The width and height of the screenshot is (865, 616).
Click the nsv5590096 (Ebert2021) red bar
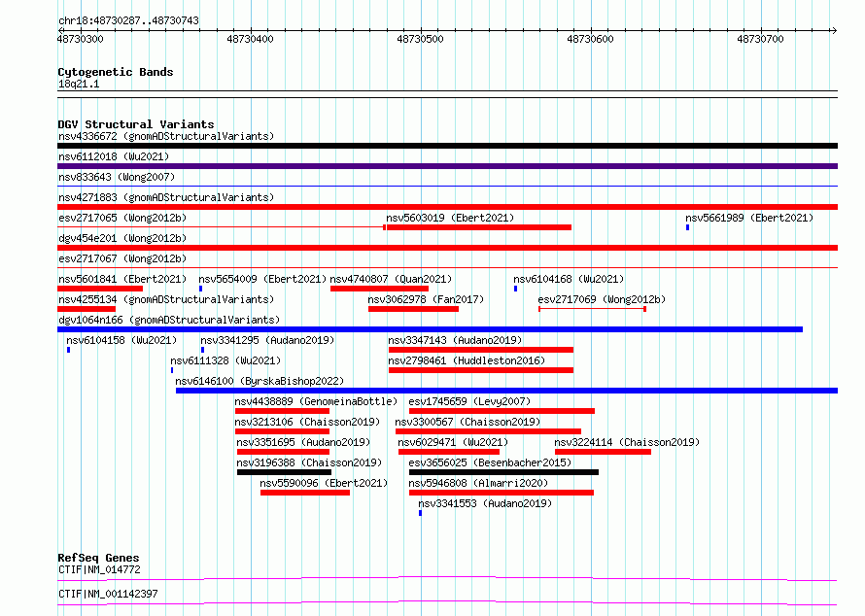pos(305,493)
